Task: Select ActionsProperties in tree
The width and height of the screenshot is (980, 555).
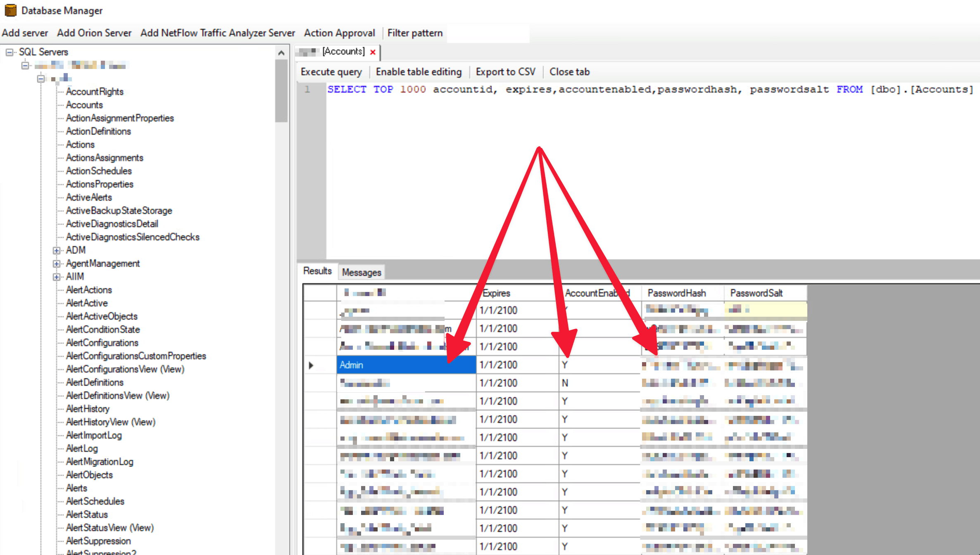Action: (100, 184)
